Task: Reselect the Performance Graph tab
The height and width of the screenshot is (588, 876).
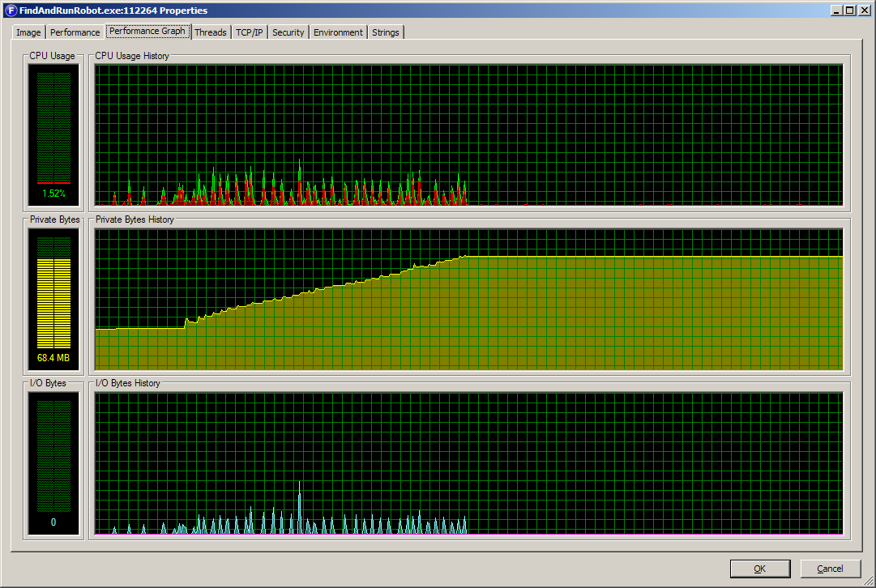Action: click(x=147, y=31)
